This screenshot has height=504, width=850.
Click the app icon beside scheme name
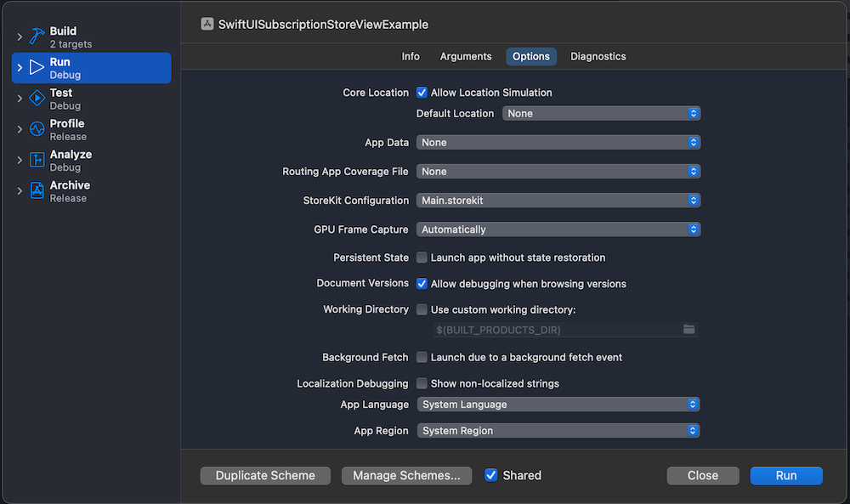coord(207,25)
